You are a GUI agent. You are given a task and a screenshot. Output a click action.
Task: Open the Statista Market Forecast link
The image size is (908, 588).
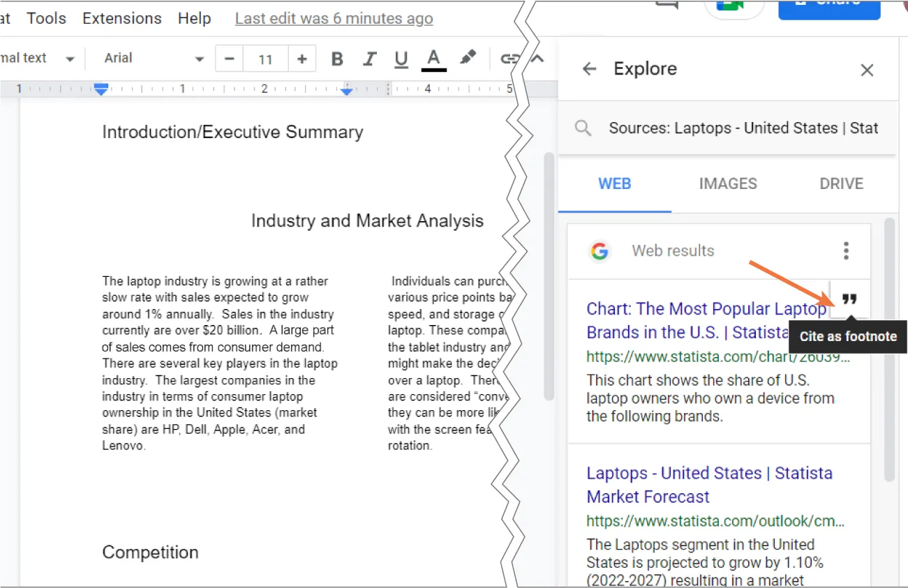[708, 484]
